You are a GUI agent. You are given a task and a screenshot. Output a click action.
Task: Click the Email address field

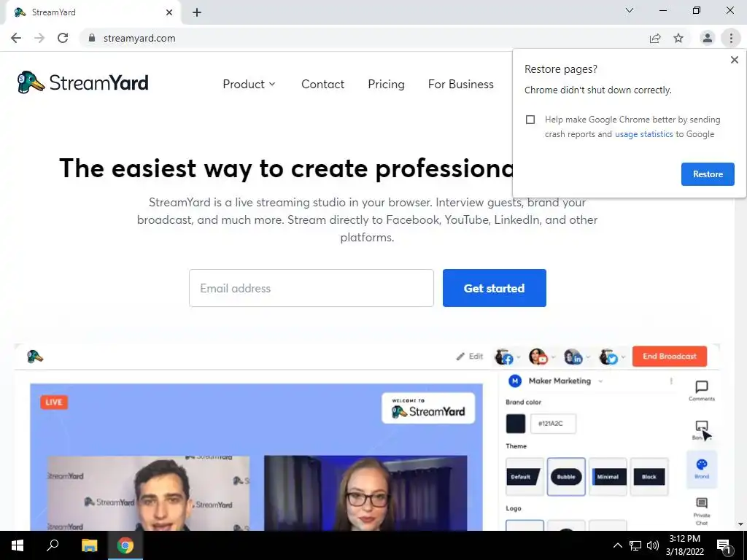(x=311, y=288)
